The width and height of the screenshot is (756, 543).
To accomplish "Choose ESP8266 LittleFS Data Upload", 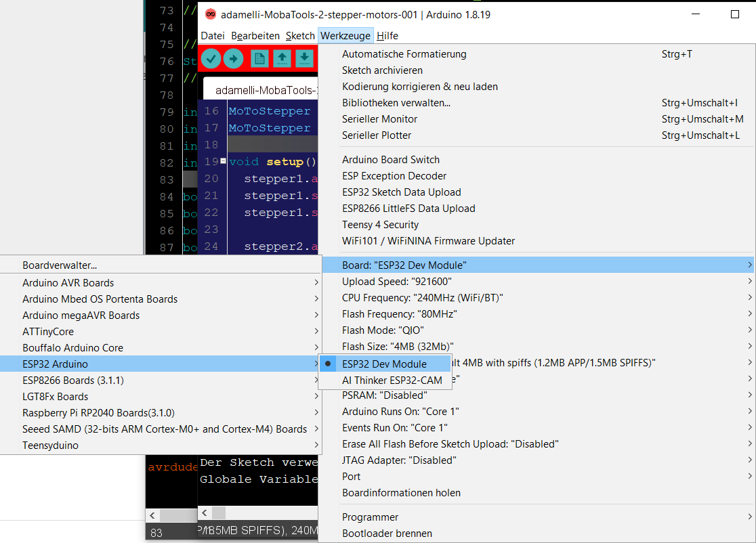I will tap(537, 209).
